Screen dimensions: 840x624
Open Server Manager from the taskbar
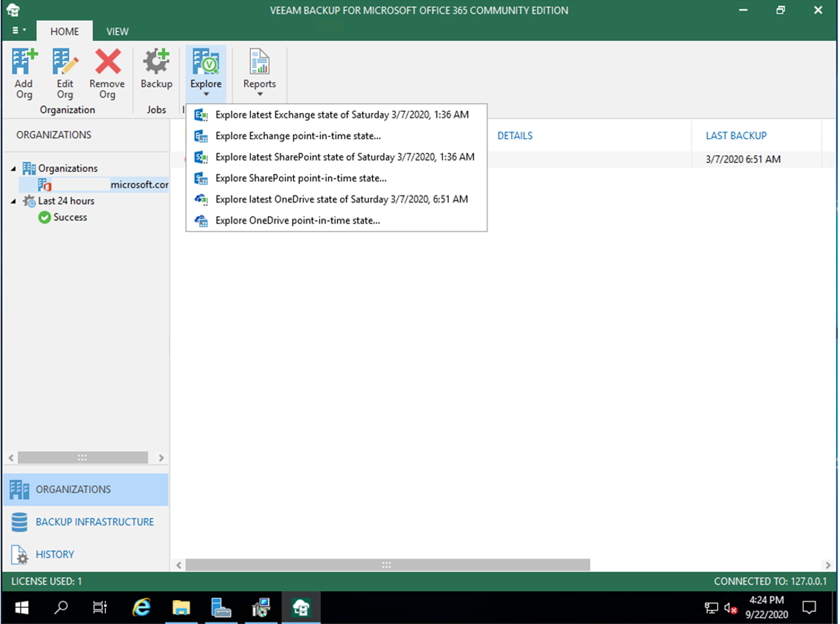click(x=221, y=607)
